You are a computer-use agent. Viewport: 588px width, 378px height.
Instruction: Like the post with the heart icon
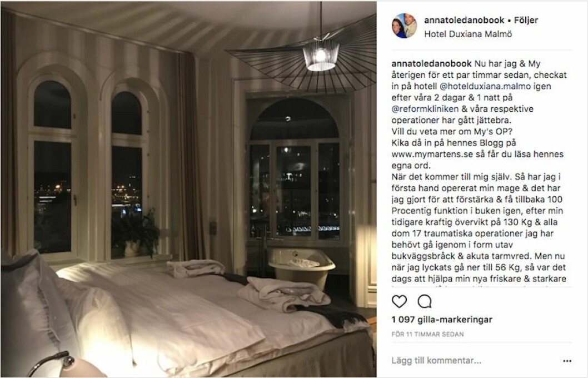(x=399, y=301)
